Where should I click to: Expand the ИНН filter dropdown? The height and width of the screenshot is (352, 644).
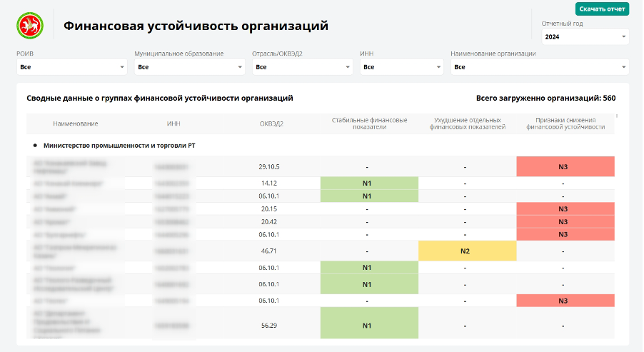(x=402, y=67)
